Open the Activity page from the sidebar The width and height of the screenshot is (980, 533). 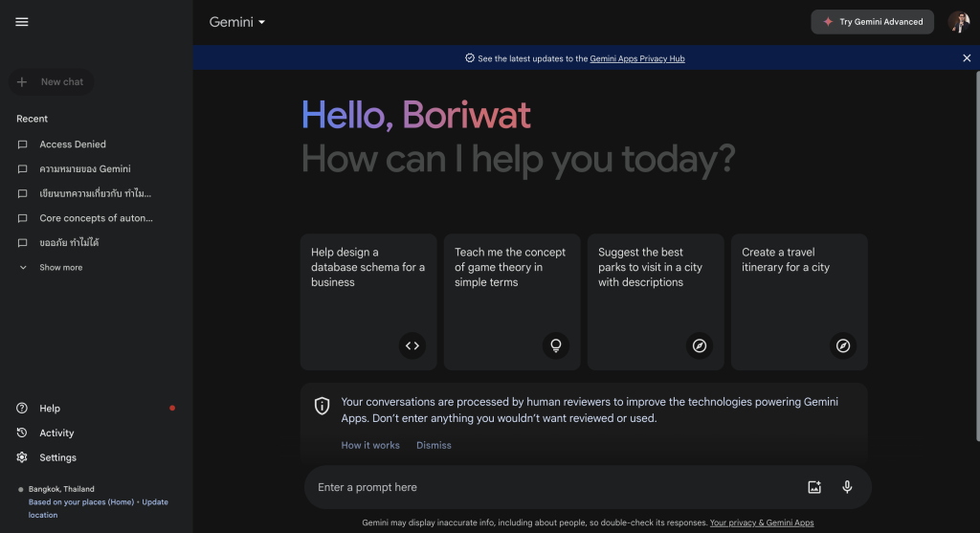(56, 433)
